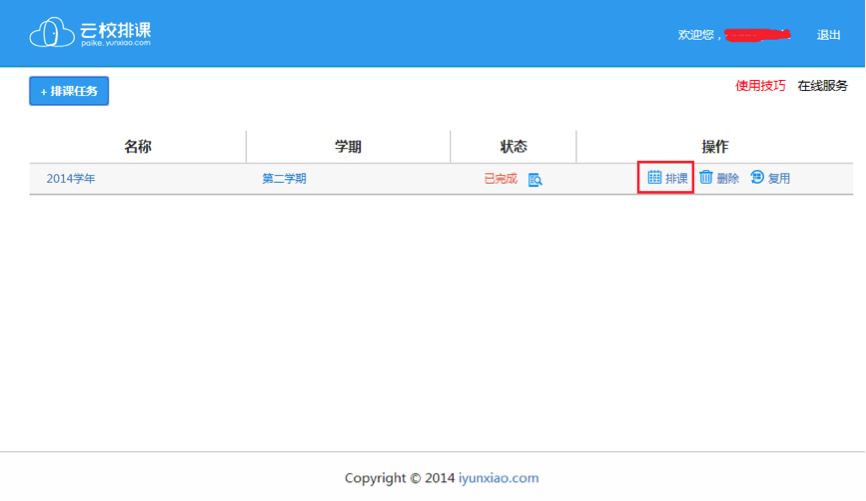Visit the iyunxiao.com footer link
Viewport: 866px width, 501px height.
[x=498, y=478]
